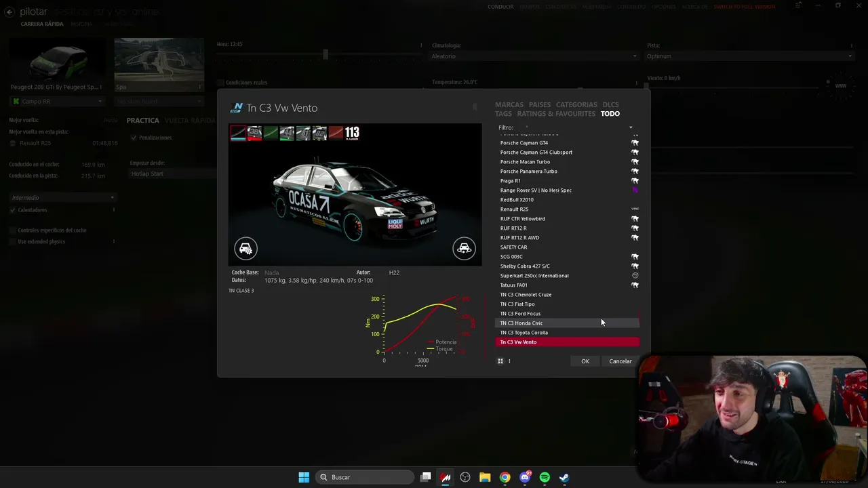Launch Google Chrome from the taskbar
Viewport: 868px width, 488px height.
(x=505, y=477)
